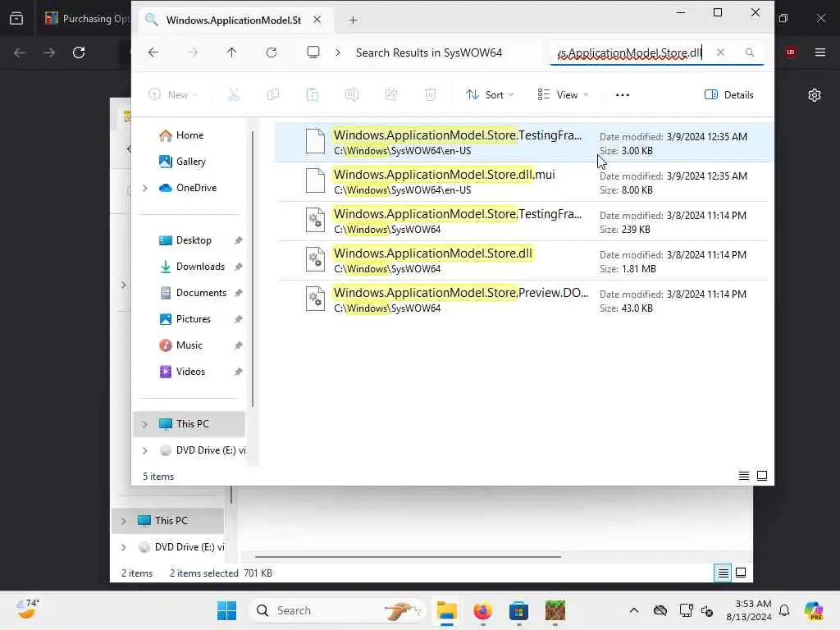The width and height of the screenshot is (840, 630).
Task: Close the Windows.ApplicationModel.St tab
Action: (317, 20)
